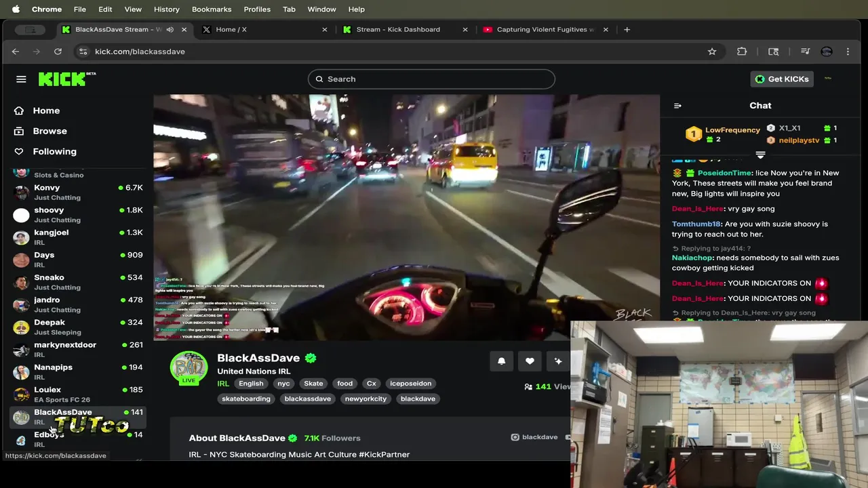Select the newyorkcity tag
Screen dimensions: 868x488
[366, 399]
